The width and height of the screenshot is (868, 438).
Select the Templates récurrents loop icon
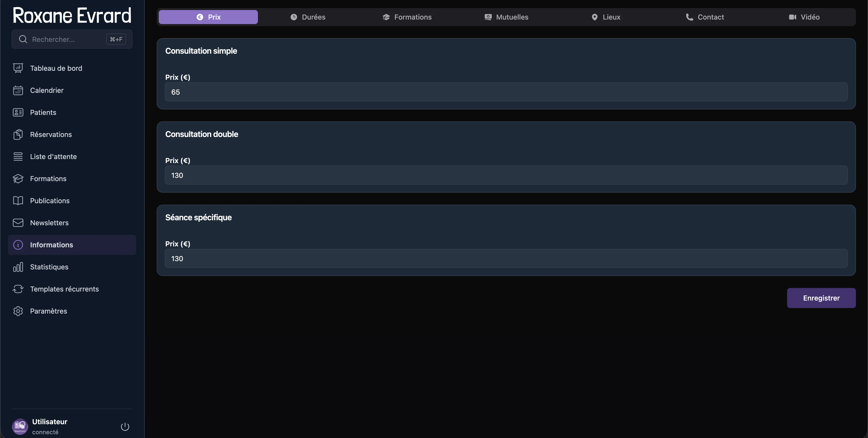[18, 289]
